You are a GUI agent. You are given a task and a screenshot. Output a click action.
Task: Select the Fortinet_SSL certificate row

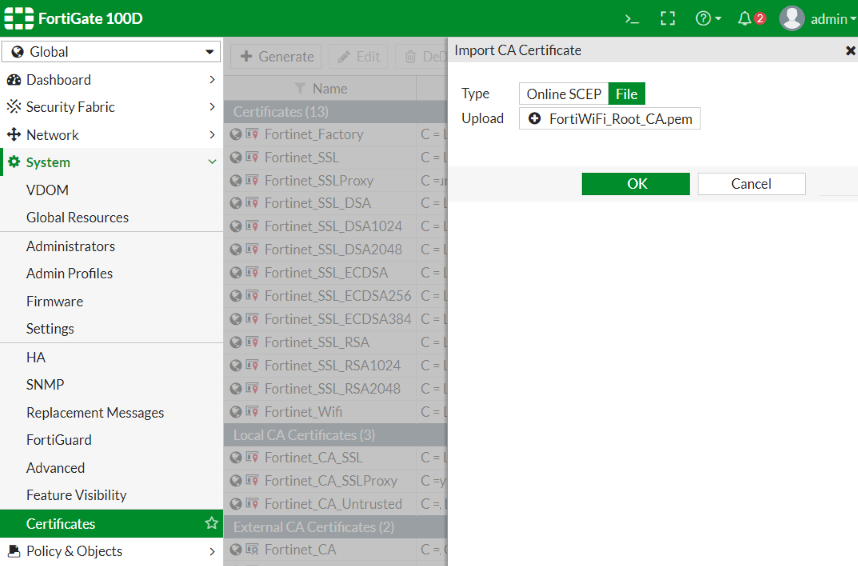click(335, 158)
